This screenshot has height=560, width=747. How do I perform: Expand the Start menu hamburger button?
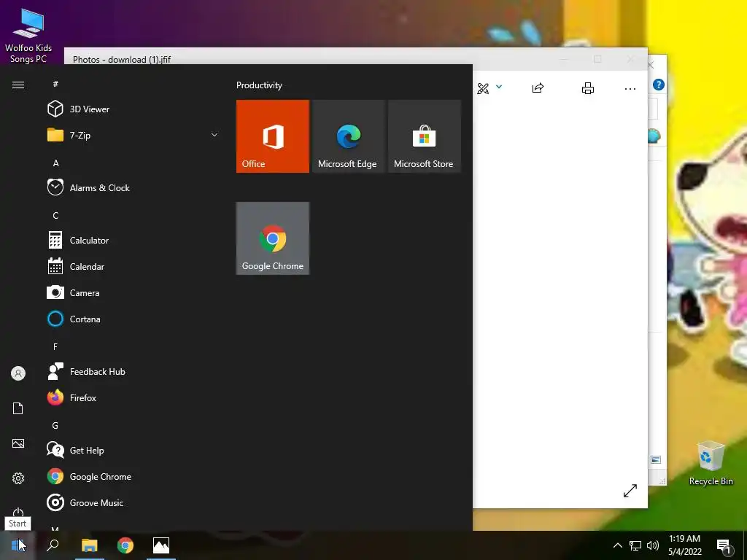(x=18, y=85)
